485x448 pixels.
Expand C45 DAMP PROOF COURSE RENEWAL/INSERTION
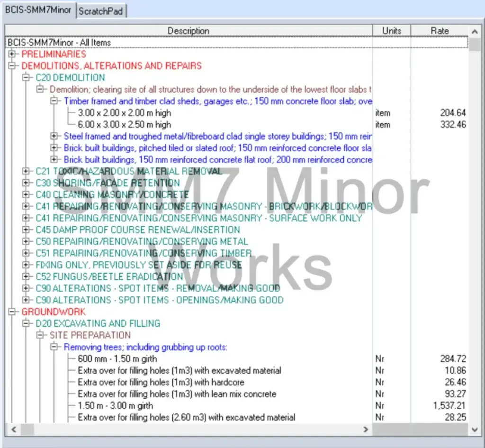click(26, 230)
